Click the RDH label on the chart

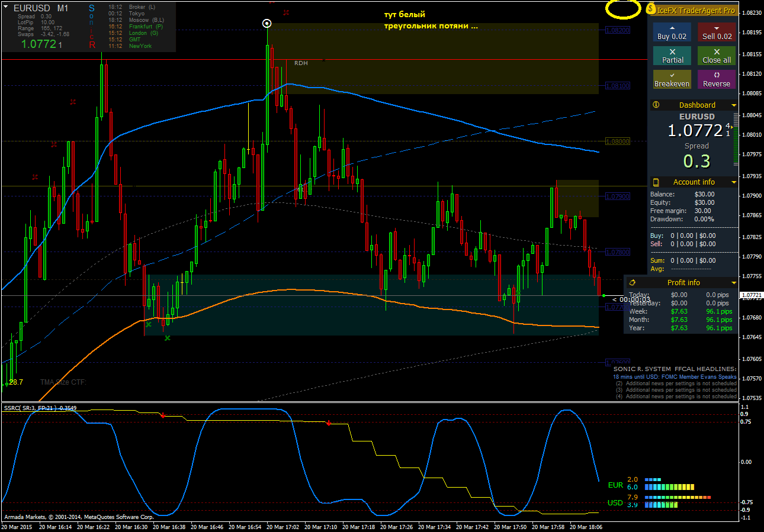point(301,63)
